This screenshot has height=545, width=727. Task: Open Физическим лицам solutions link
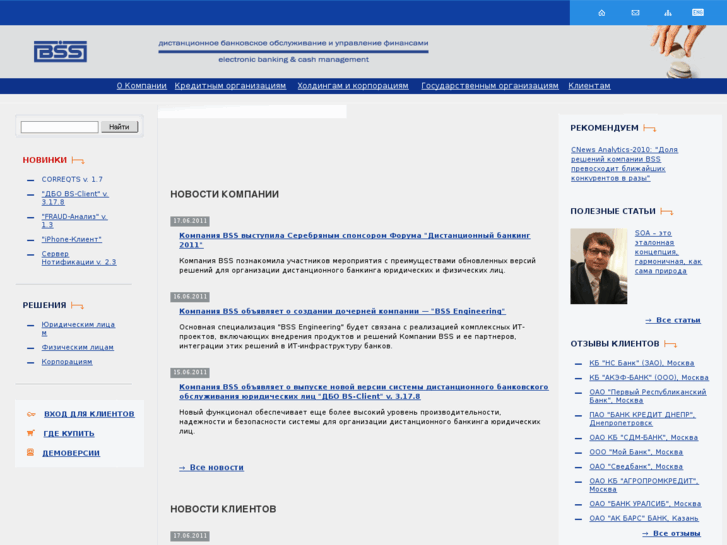[77, 347]
